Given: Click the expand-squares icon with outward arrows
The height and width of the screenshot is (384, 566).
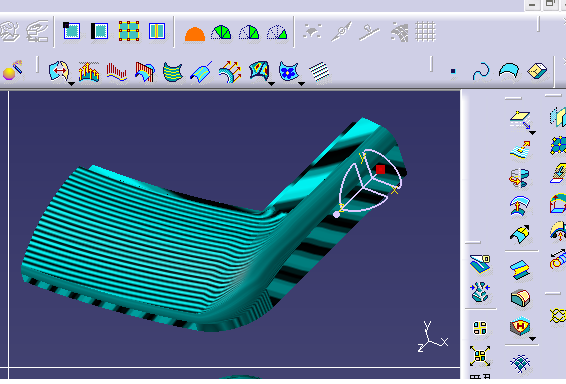Looking at the screenshot, I should click(x=480, y=356).
